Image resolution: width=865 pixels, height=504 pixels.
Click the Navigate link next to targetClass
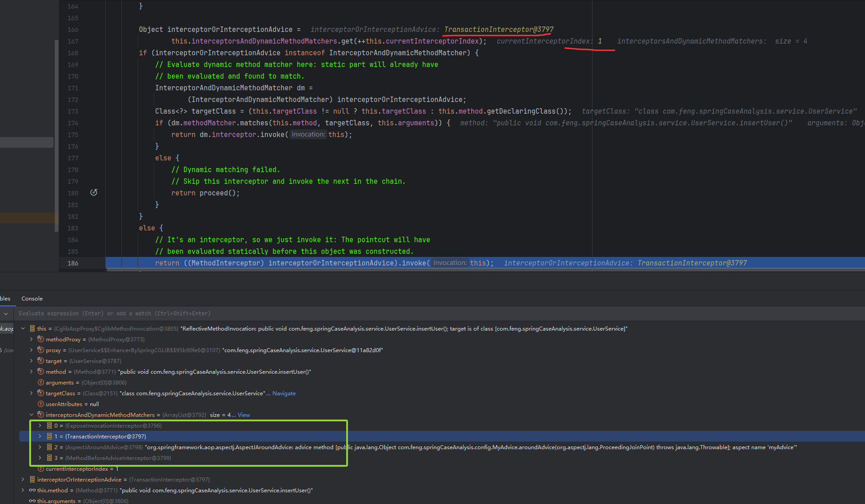pyautogui.click(x=284, y=393)
